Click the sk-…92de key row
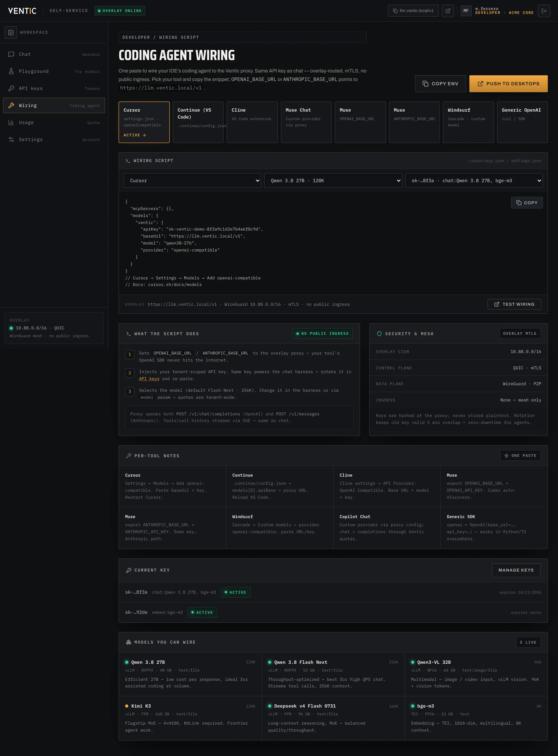The image size is (558, 756). click(x=333, y=612)
